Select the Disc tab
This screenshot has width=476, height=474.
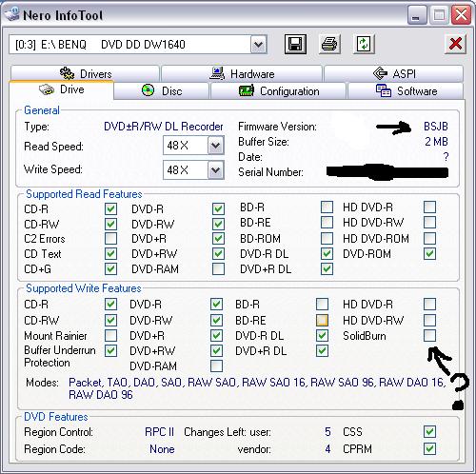161,91
